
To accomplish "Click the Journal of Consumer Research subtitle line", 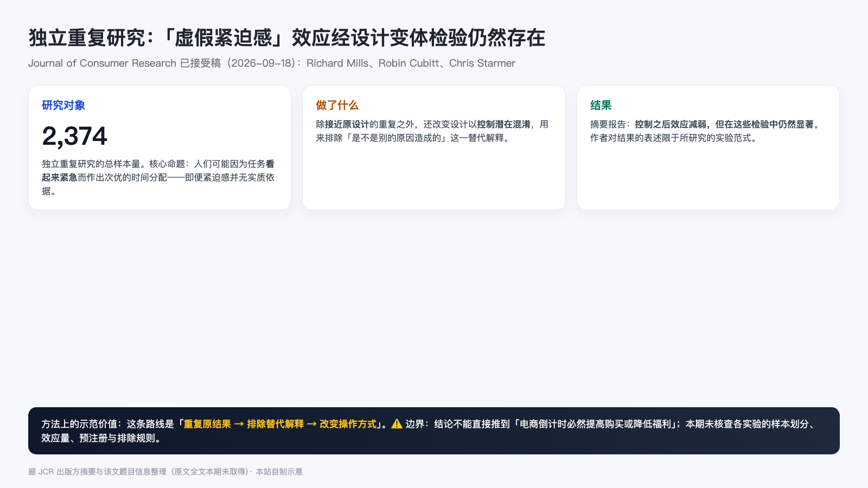I will click(272, 63).
